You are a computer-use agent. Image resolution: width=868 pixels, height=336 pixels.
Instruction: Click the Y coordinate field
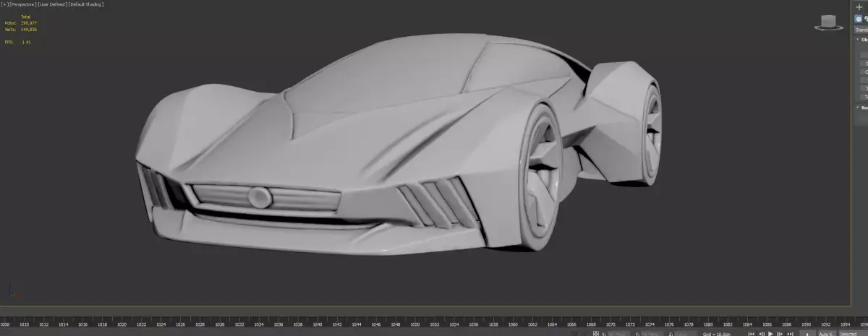pos(652,334)
